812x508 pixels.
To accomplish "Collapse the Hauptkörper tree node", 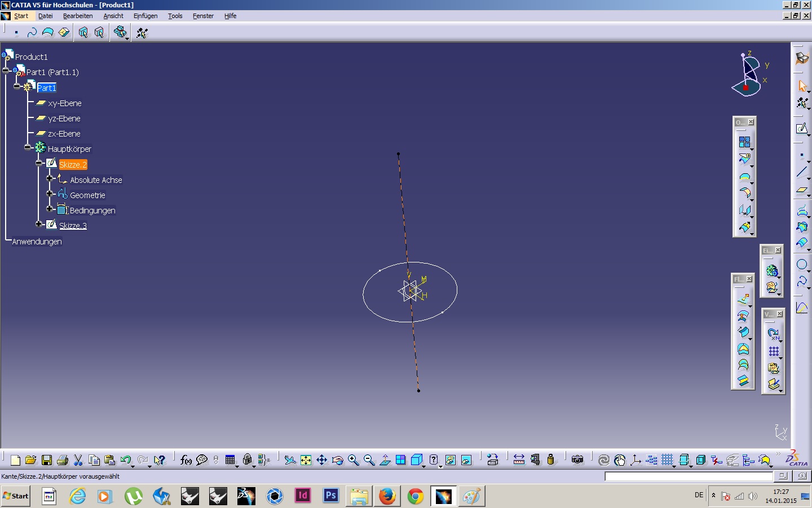I will tap(28, 147).
